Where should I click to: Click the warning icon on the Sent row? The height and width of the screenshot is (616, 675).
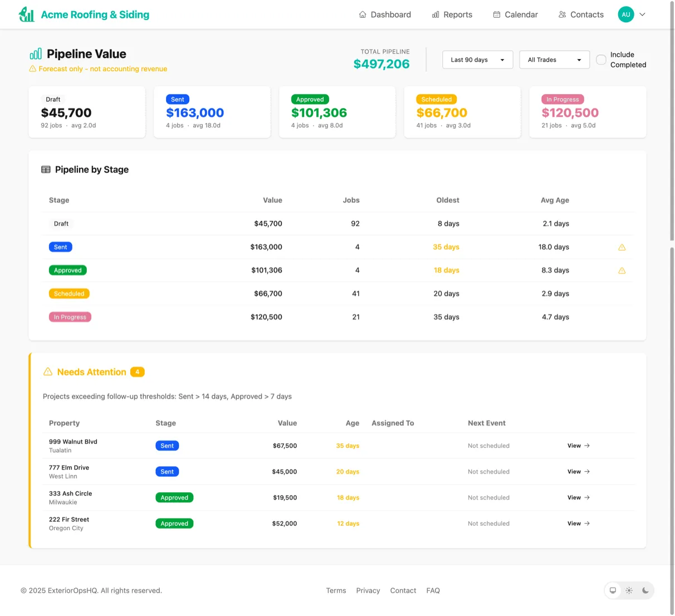622,247
